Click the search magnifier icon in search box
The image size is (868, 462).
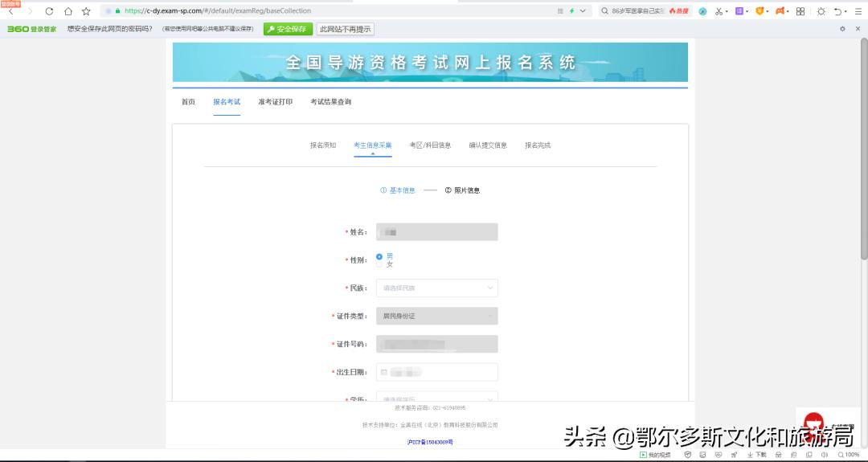point(604,10)
